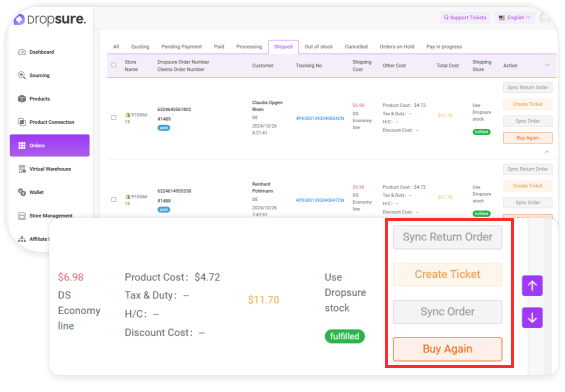Switch to the Cancelled tab
The image size is (565, 392).
[356, 46]
